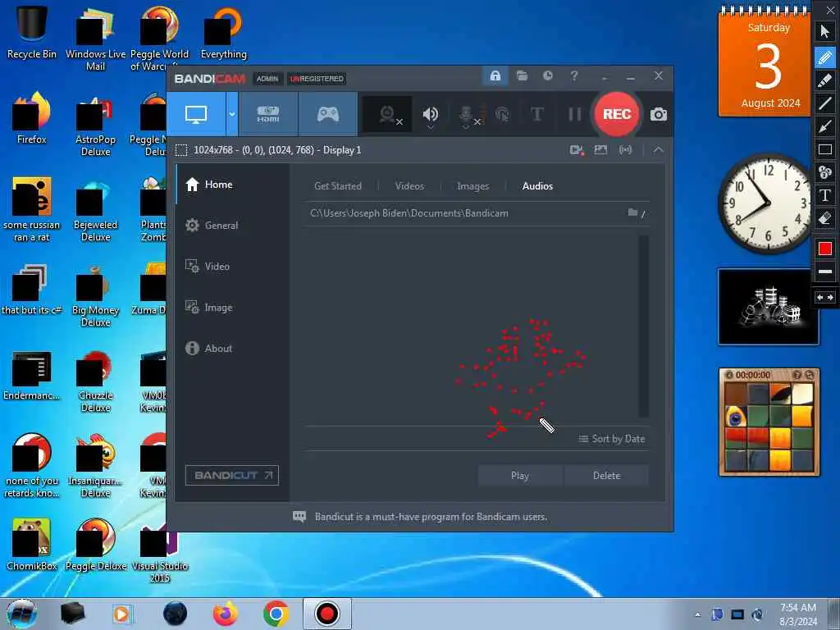
Task: Switch to the Get Started tab
Action: 338,186
